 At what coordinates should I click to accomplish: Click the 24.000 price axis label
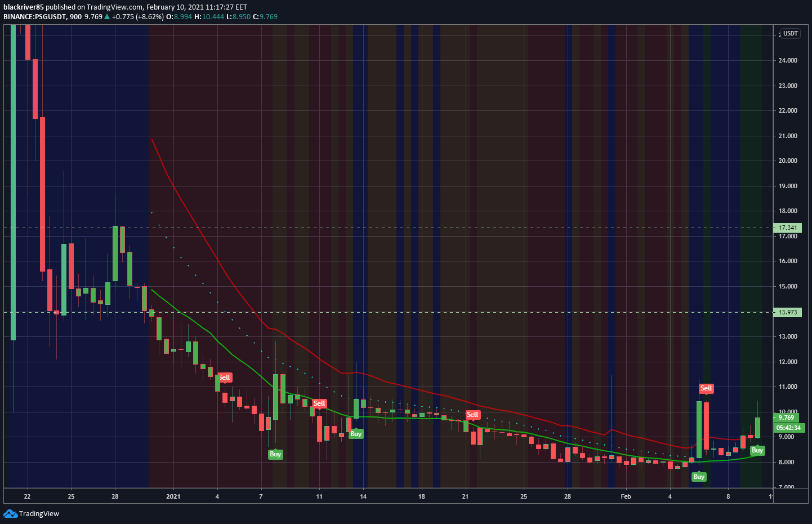(x=788, y=60)
